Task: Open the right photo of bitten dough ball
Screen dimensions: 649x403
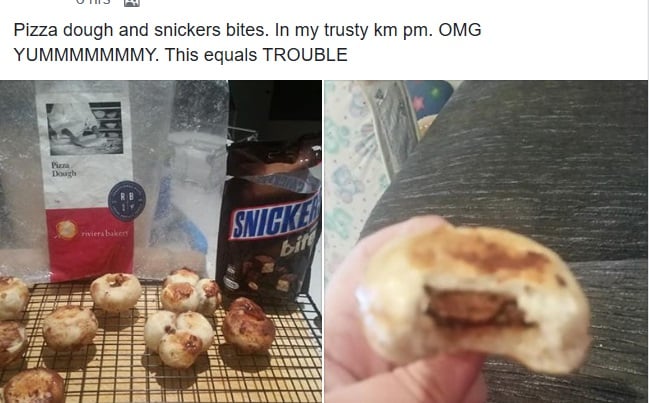Action: 486,242
